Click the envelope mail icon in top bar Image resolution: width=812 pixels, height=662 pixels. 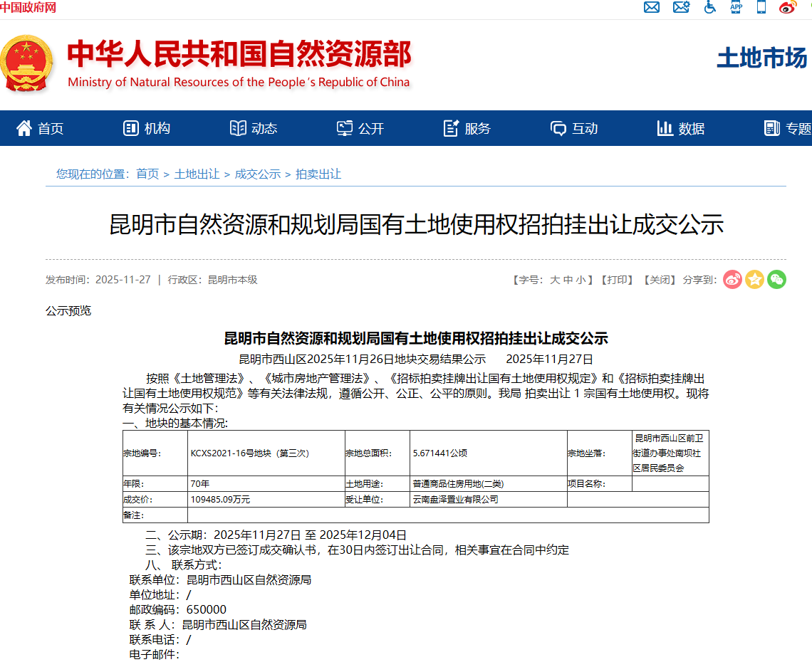click(651, 7)
